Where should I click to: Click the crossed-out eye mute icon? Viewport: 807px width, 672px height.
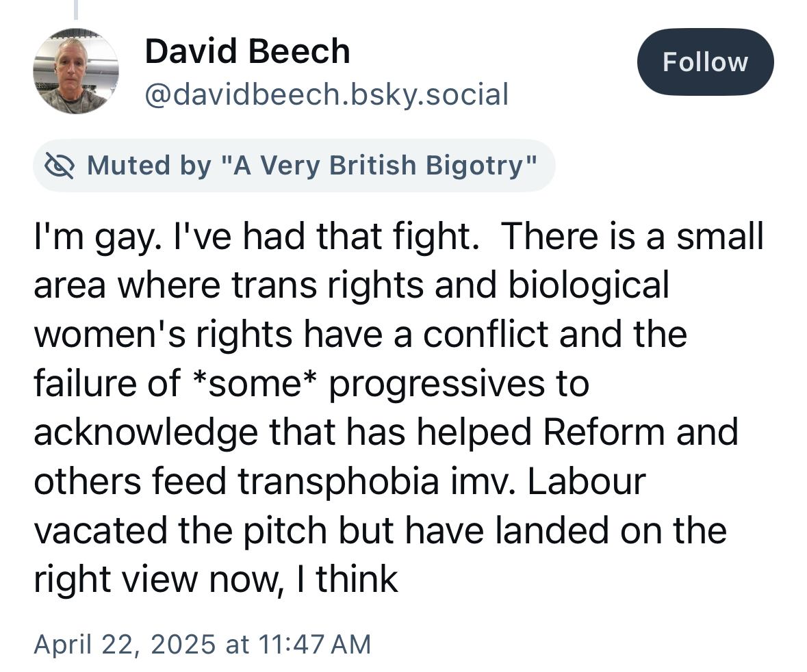[x=59, y=166]
